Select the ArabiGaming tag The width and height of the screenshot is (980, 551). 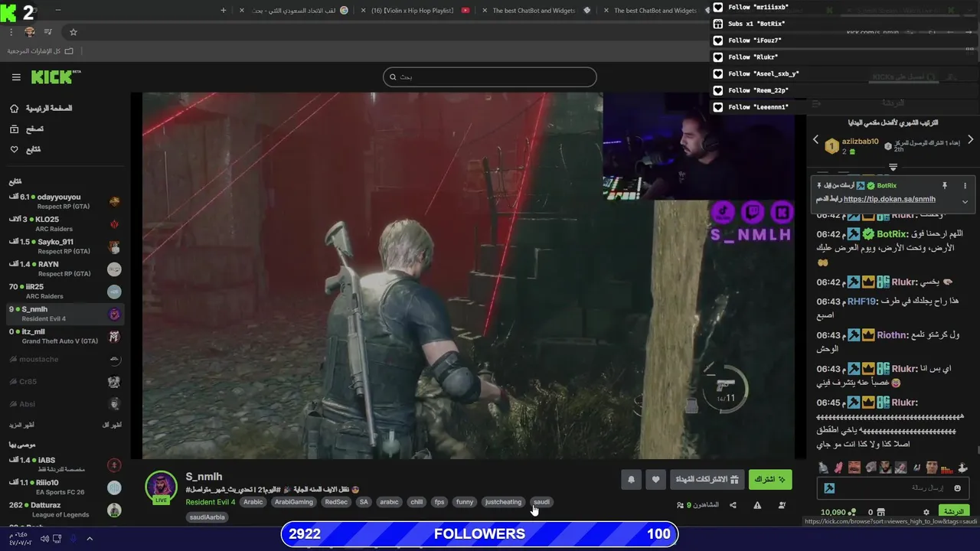[x=294, y=502]
